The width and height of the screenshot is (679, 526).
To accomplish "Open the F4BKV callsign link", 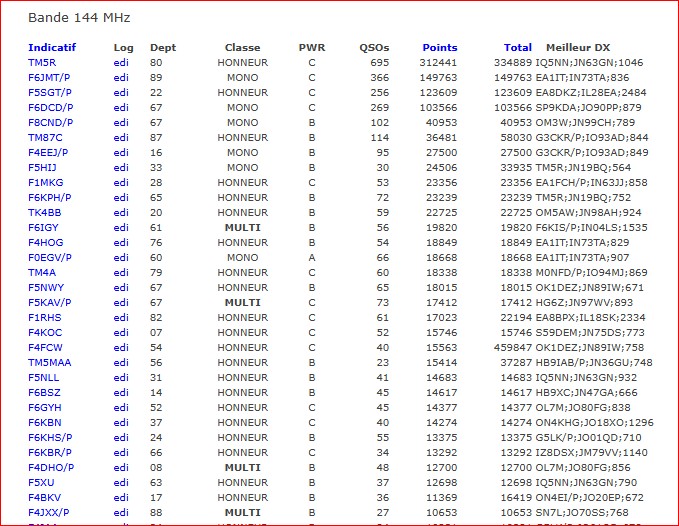I will (45, 498).
